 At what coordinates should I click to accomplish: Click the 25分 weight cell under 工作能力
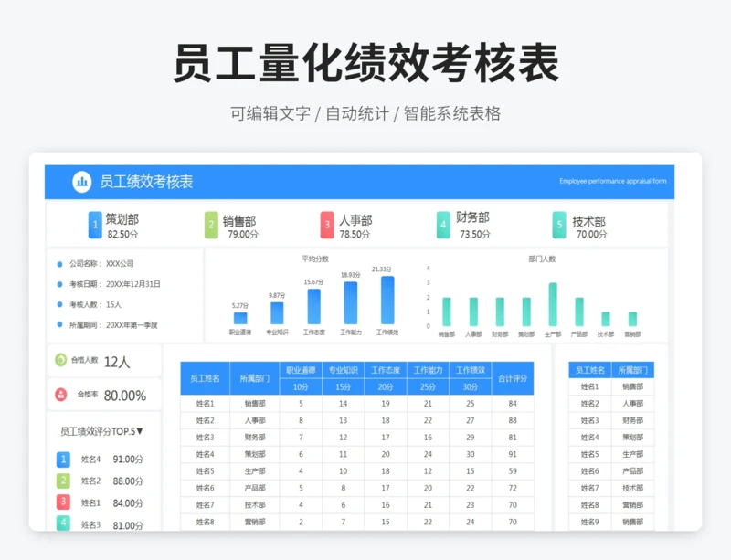click(x=428, y=387)
